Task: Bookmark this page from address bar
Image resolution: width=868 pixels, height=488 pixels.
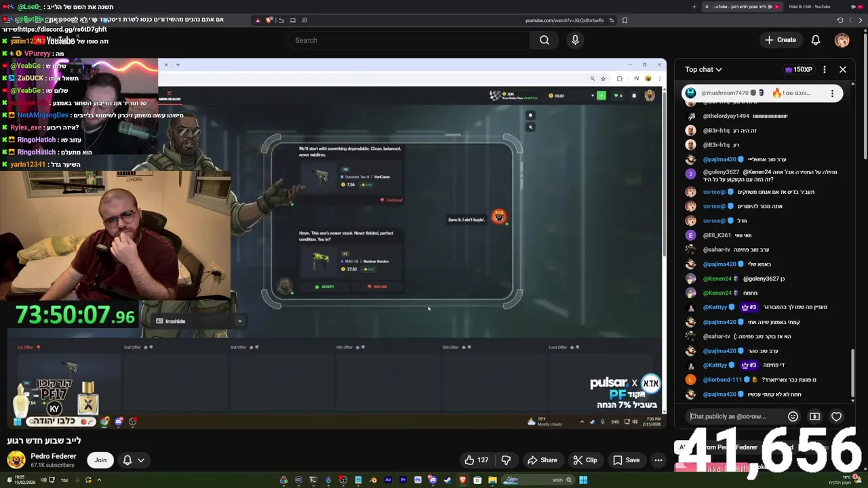Action: point(625,20)
